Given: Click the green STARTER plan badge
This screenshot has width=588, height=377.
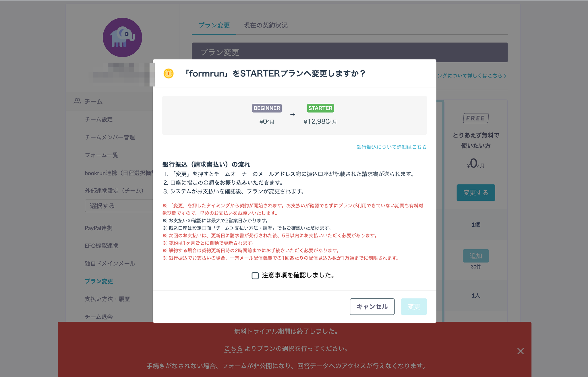Looking at the screenshot, I should coord(320,108).
